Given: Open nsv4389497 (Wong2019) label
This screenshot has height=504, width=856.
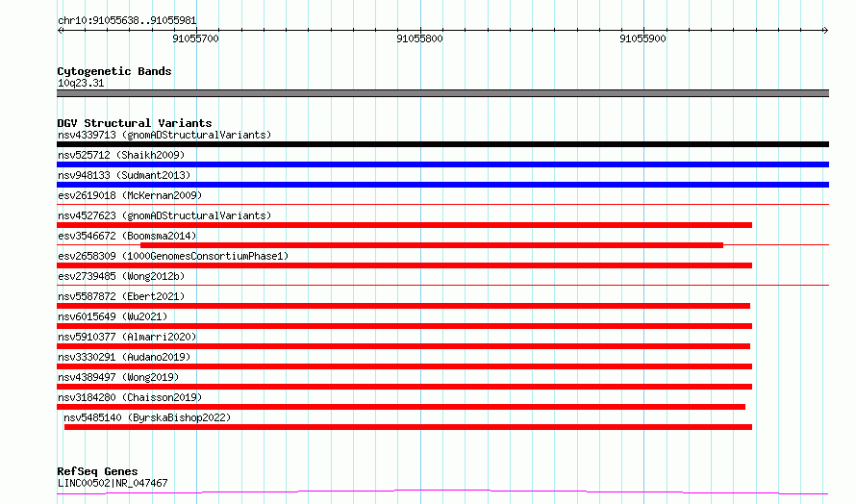Looking at the screenshot, I should click(118, 377).
